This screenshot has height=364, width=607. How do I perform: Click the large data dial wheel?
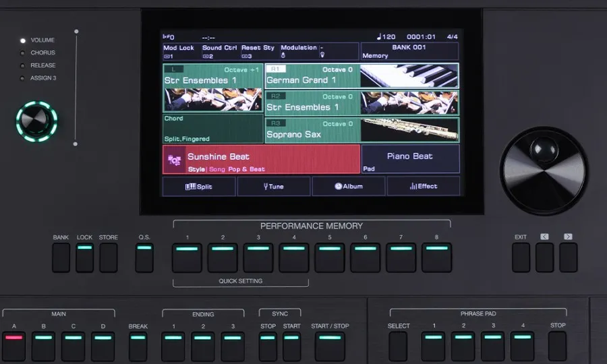[x=544, y=170]
